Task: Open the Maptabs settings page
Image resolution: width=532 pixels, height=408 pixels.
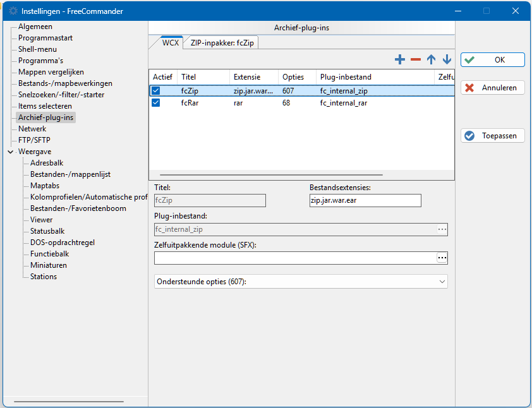Action: click(x=45, y=186)
